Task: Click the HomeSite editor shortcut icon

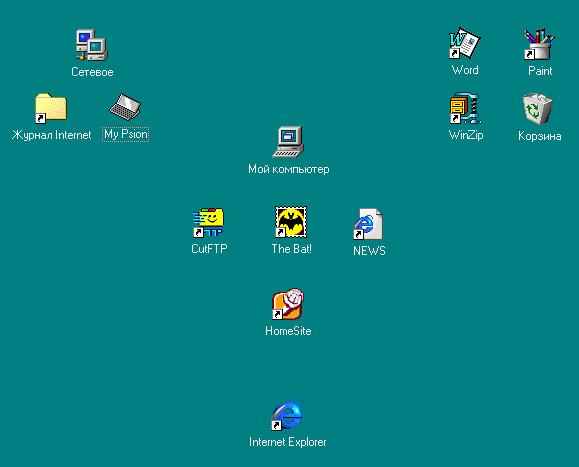Action: tap(288, 304)
